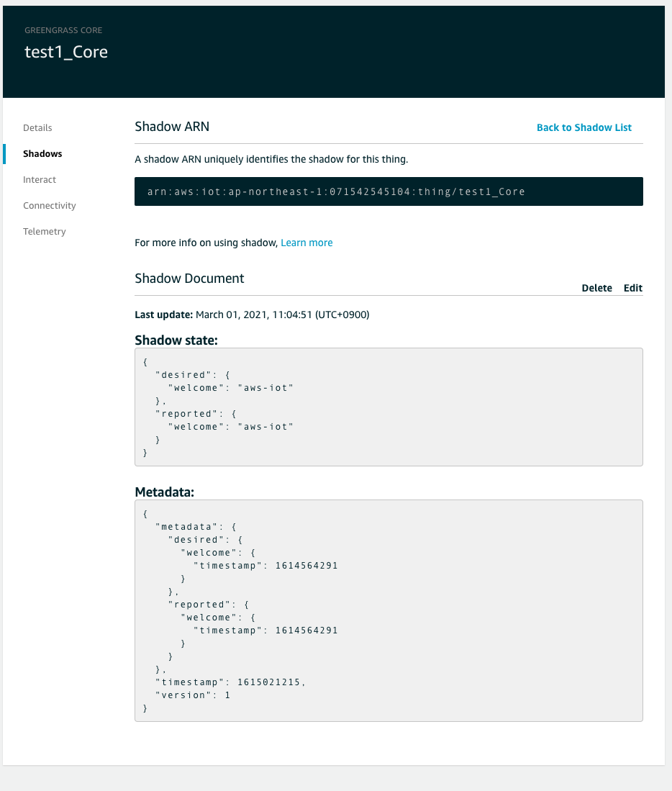This screenshot has width=672, height=791.
Task: Select the Shadows sidebar item
Action: tap(42, 154)
